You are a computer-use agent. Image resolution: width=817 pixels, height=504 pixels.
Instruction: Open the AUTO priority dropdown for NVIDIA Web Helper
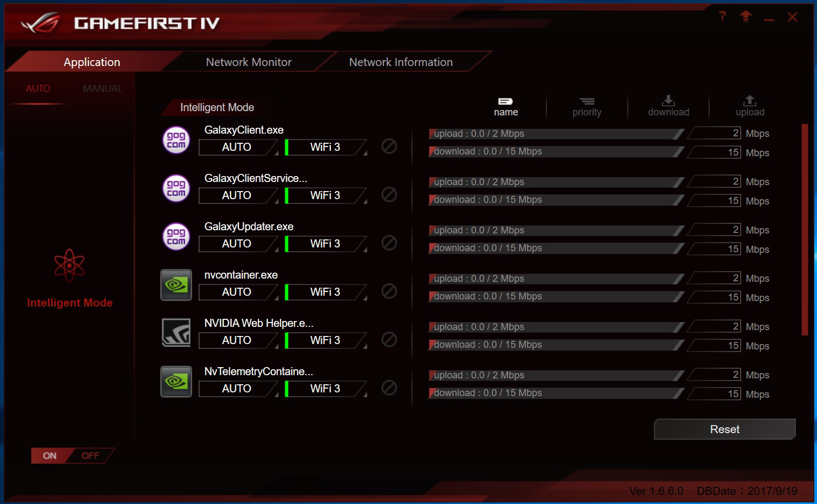tap(238, 340)
